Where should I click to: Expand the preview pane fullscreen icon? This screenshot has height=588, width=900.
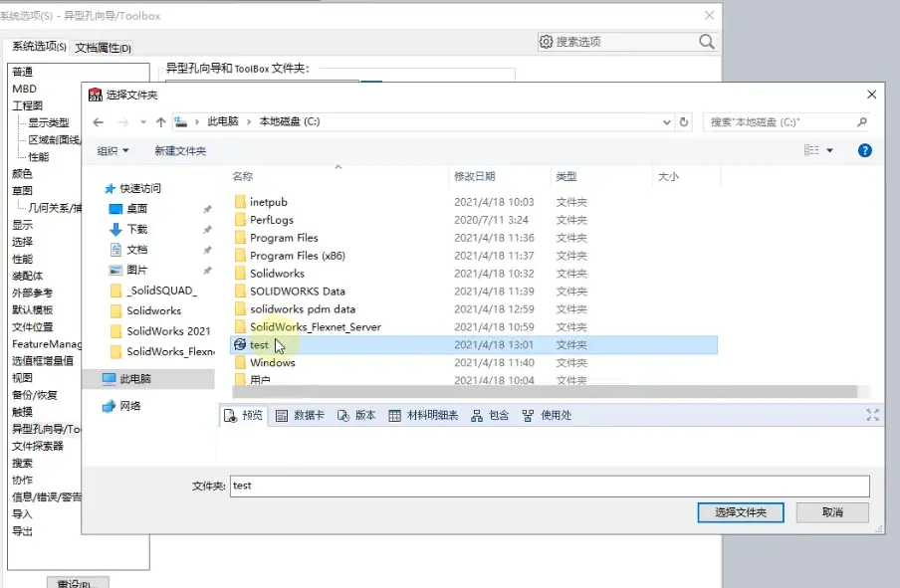tap(872, 415)
